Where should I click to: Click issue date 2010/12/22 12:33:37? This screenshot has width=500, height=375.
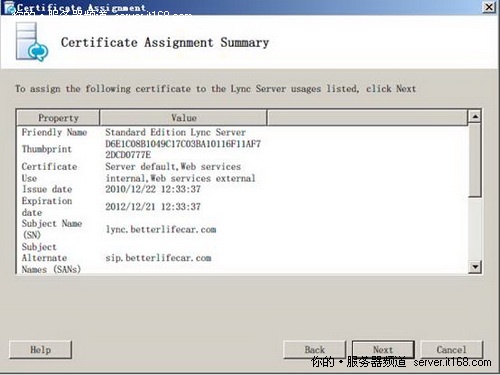153,189
